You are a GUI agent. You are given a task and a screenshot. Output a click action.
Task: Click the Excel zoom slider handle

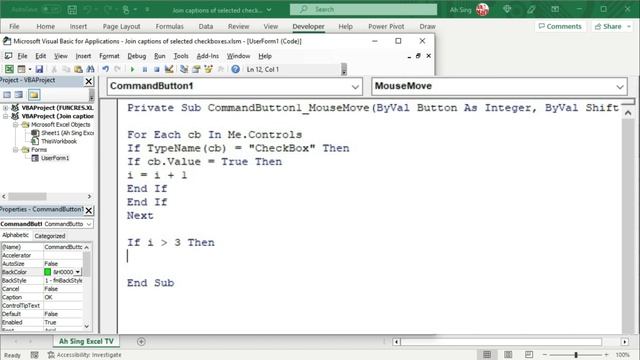576,355
